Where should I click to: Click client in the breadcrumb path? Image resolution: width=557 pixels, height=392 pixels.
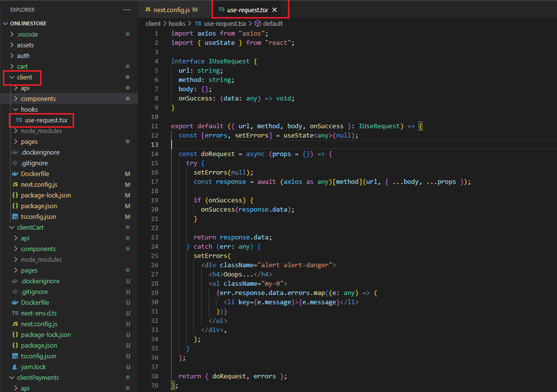pyautogui.click(x=153, y=23)
